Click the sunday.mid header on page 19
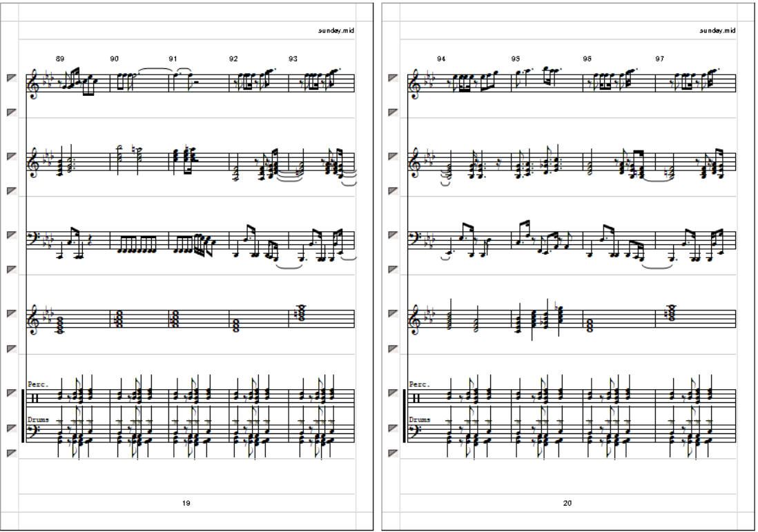This screenshot has height=532, width=758. tap(336, 30)
